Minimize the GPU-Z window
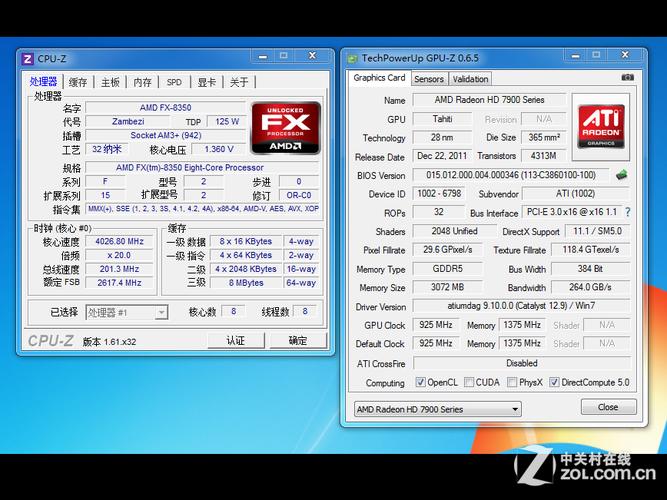667x500 pixels. (575, 55)
